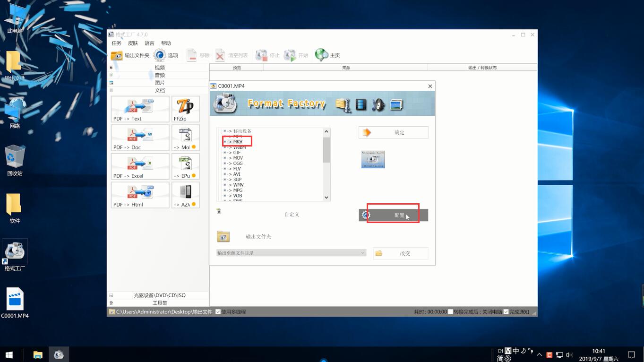The width and height of the screenshot is (644, 362).
Task: Expand the -> MKV tree node
Action: click(x=225, y=142)
